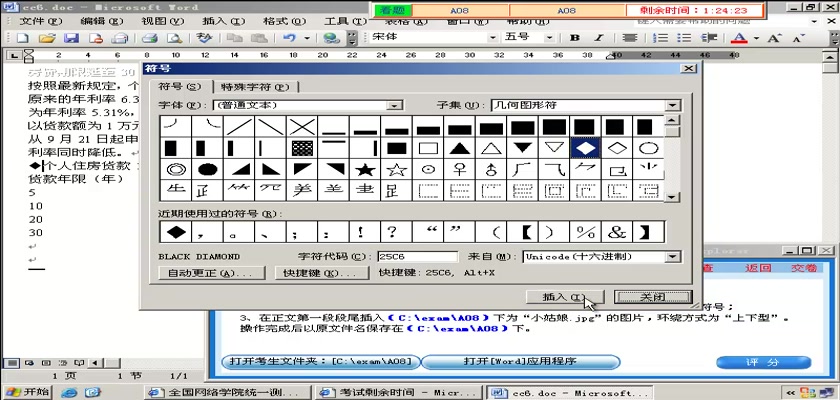Click 插入 to insert the symbol
This screenshot has height=400, width=840.
(565, 297)
